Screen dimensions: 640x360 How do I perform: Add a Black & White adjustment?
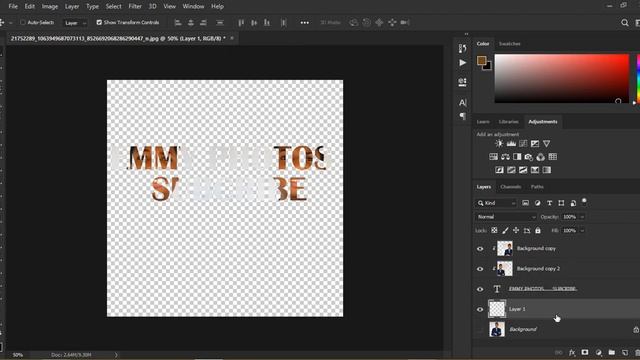(517, 157)
